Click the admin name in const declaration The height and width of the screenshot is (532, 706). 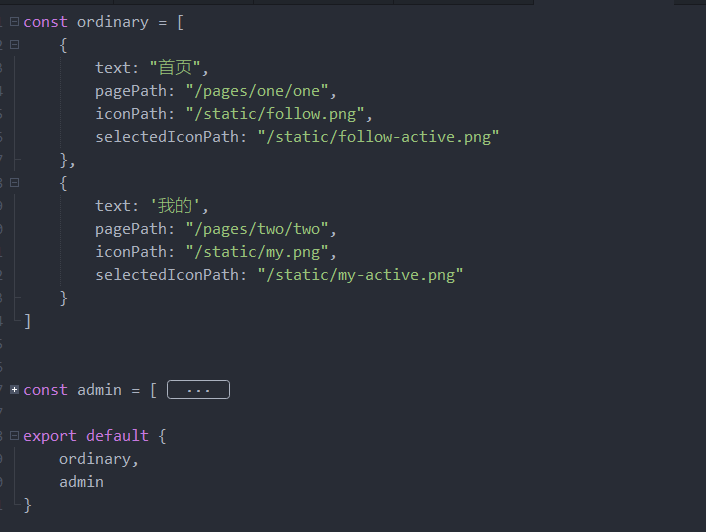[x=99, y=390]
